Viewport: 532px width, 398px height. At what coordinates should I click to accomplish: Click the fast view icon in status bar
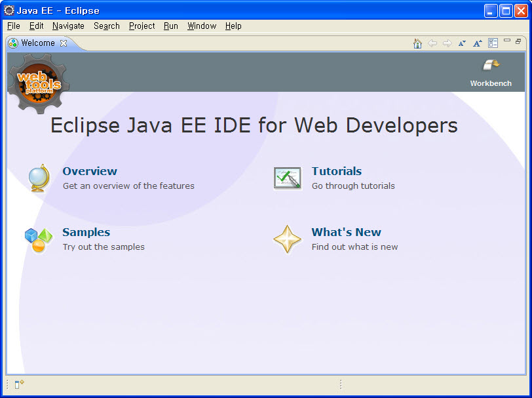tap(19, 384)
